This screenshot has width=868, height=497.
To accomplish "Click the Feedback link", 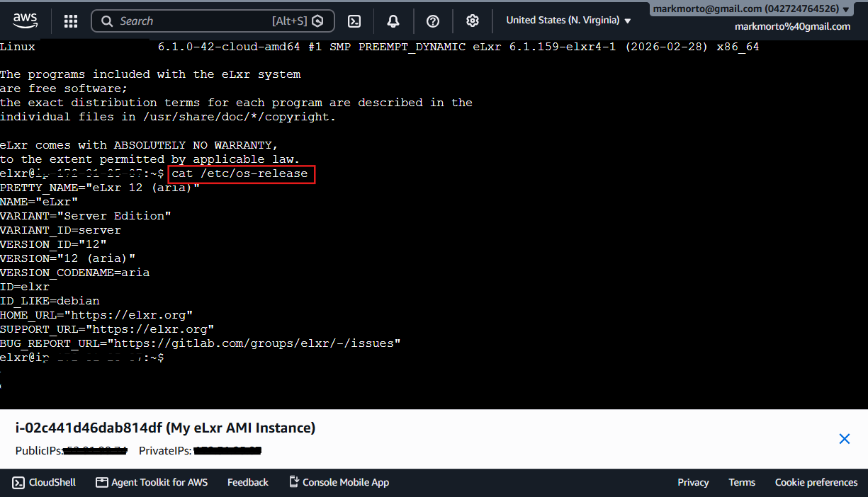I will 248,482.
